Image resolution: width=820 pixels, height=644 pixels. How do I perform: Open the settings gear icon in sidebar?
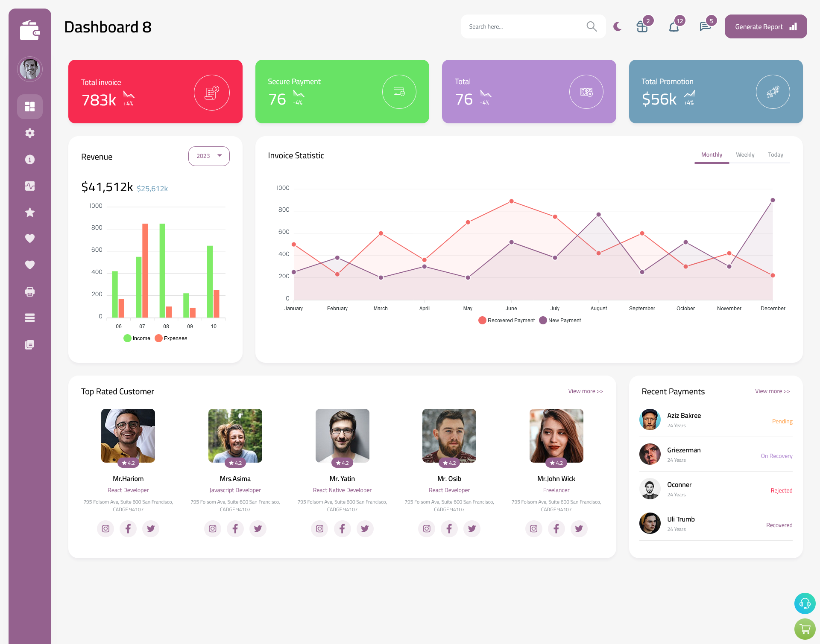[30, 133]
